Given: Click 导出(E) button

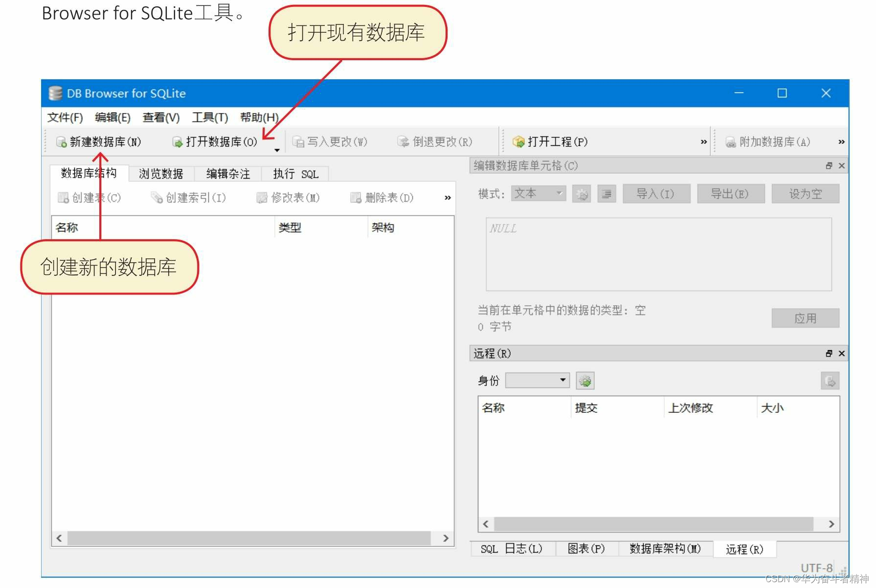Looking at the screenshot, I should pyautogui.click(x=731, y=194).
